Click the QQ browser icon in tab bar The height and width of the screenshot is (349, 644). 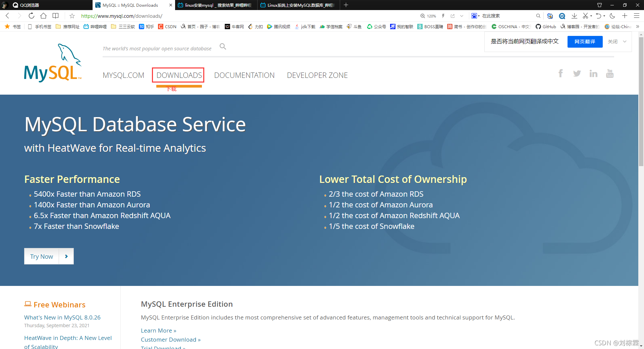15,5
